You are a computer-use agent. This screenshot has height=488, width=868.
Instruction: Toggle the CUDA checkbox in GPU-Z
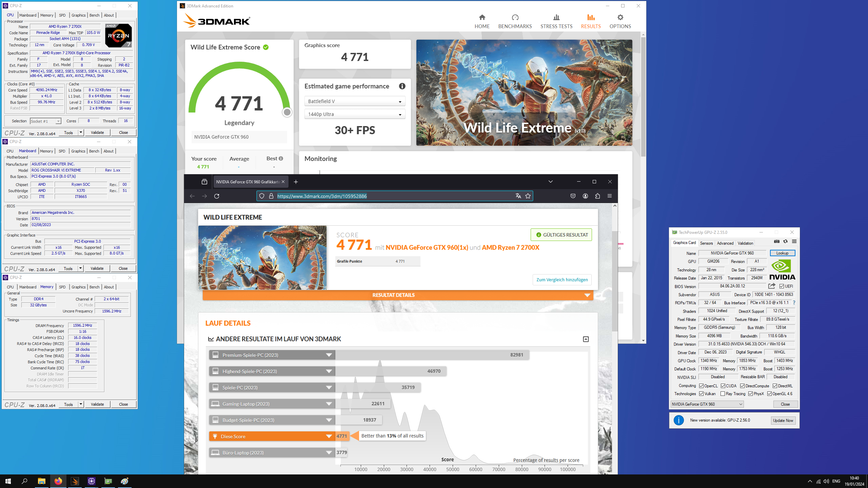click(x=723, y=386)
